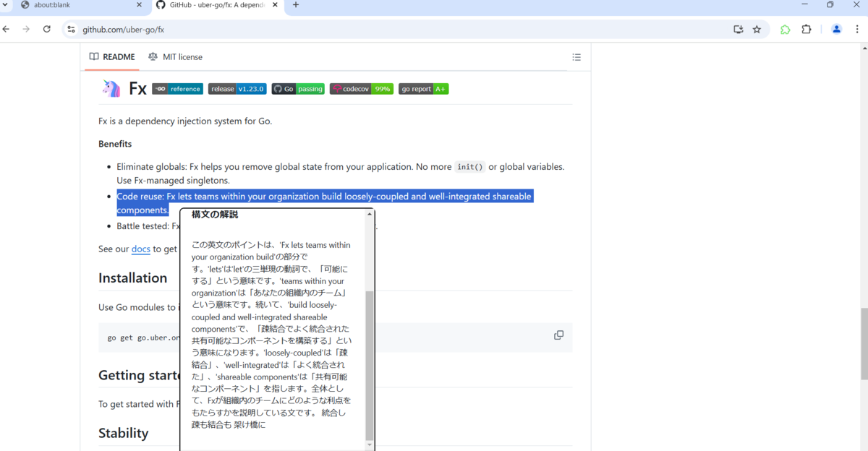
Task: Bookmark this page with star icon
Action: point(757,30)
